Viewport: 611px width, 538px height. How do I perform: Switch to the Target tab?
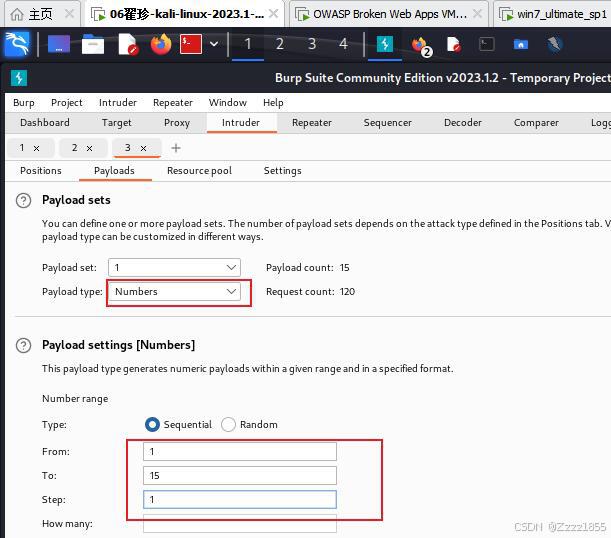117,123
